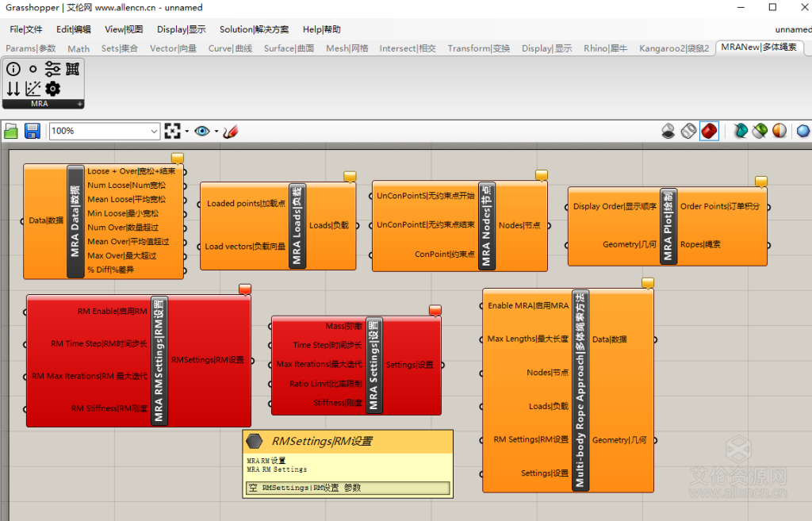Switch to the Curve|曲线 tab
Image resolution: width=812 pixels, height=521 pixels.
click(230, 48)
